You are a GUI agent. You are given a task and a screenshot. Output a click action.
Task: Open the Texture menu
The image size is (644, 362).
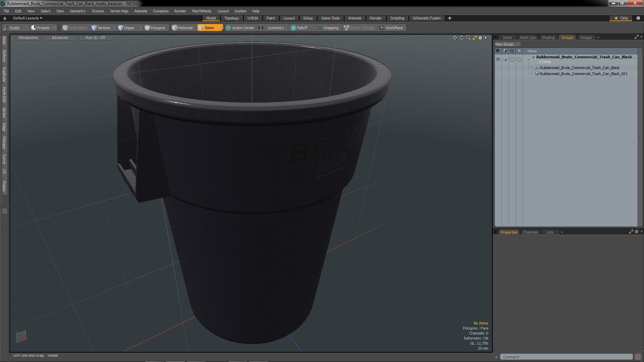[x=98, y=11]
